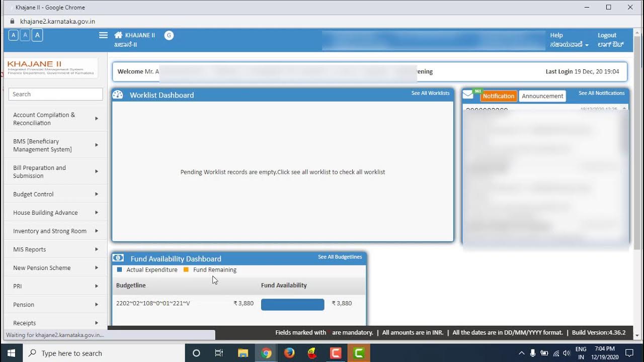This screenshot has width=644, height=362.
Task: Open See All Worklists link
Action: (430, 93)
